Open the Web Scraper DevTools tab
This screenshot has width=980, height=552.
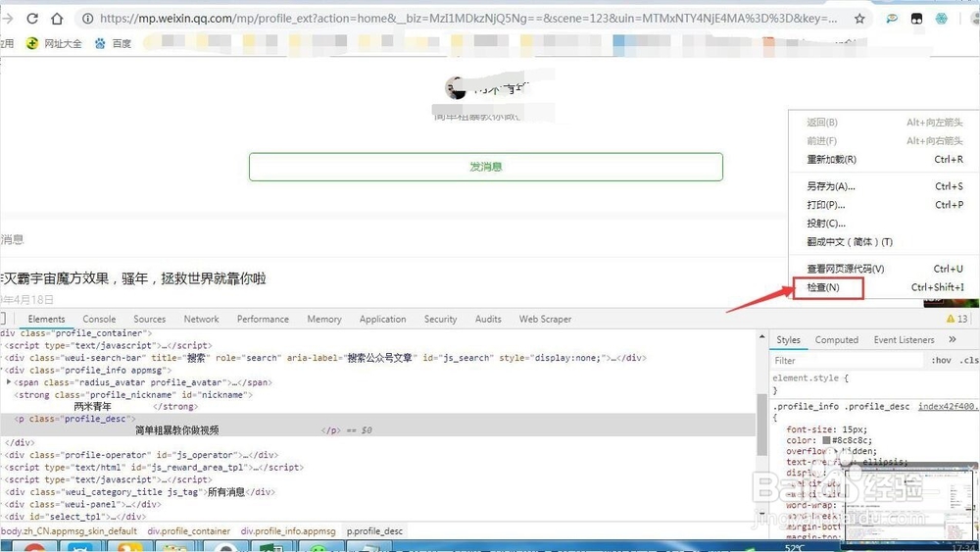tap(545, 319)
